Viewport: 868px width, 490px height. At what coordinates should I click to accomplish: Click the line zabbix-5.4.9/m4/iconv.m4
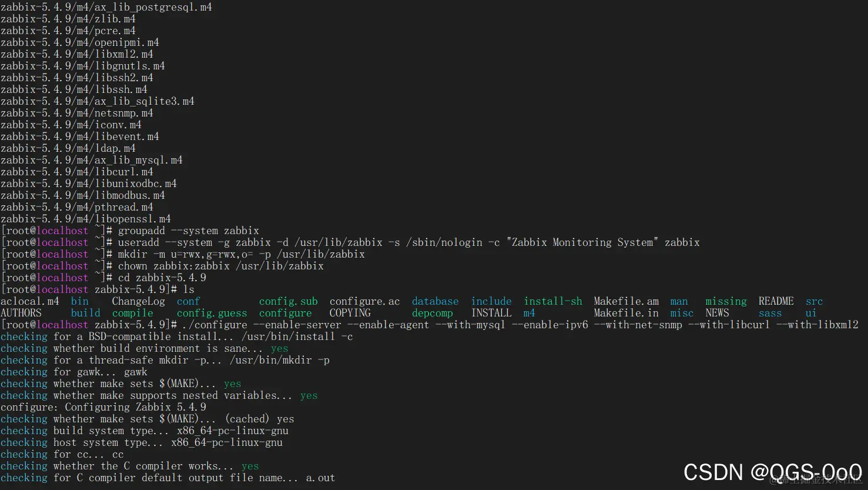[x=71, y=125]
